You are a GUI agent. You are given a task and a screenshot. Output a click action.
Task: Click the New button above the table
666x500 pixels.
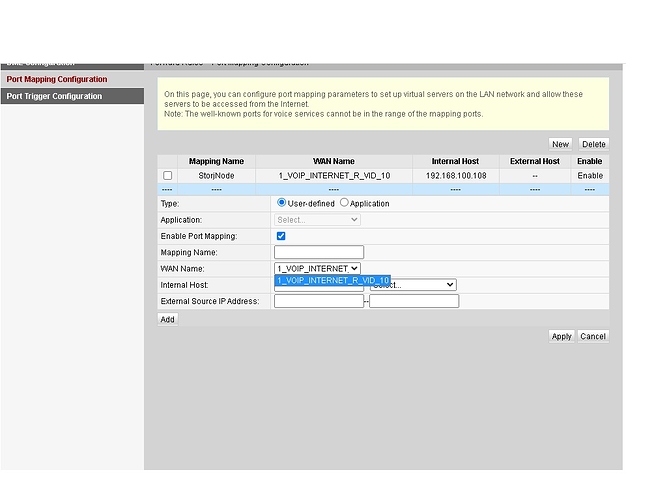(x=560, y=144)
